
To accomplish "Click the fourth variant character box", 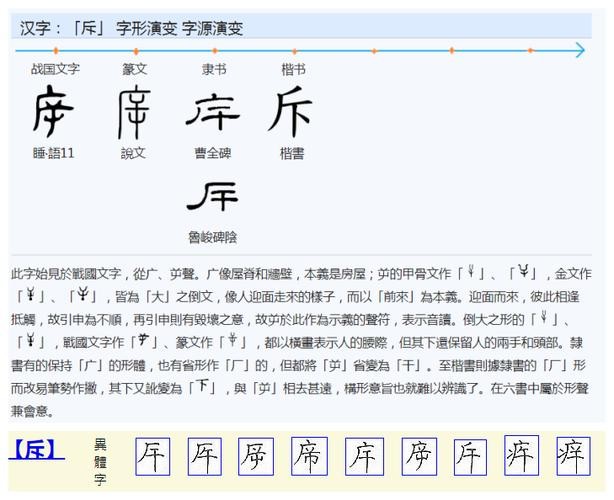I will (309, 456).
